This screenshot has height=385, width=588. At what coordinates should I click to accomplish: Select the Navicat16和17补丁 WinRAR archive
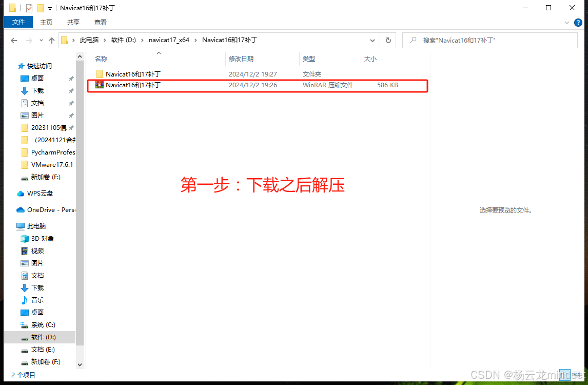tap(133, 85)
